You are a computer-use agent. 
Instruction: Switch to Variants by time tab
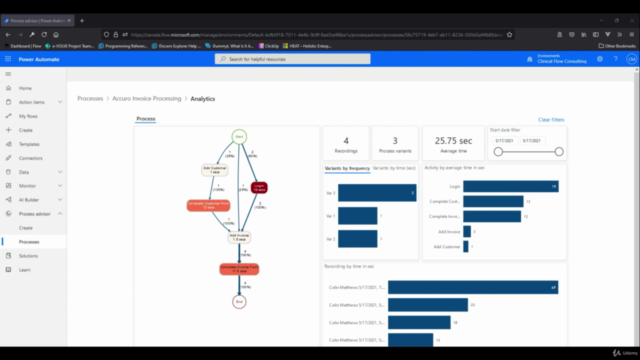[394, 168]
